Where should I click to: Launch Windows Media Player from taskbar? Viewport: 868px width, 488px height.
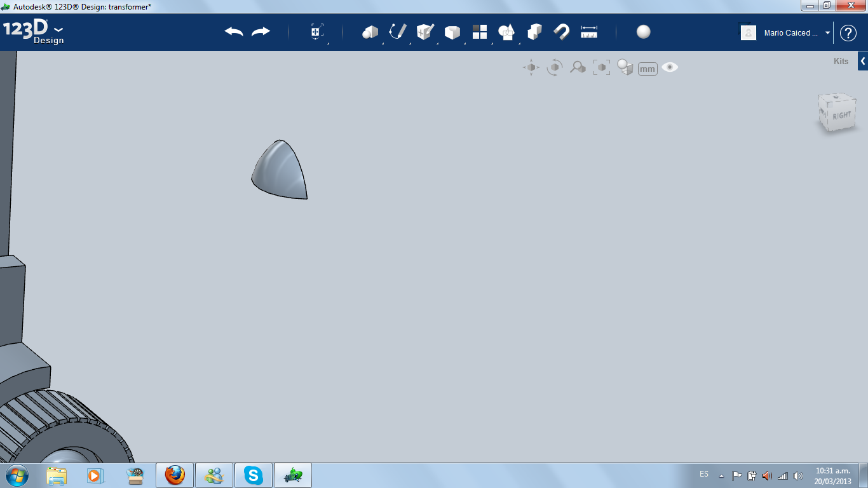coord(95,475)
